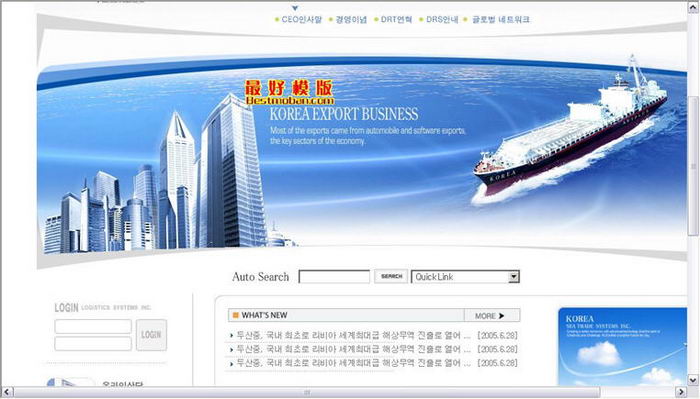Click MORE in What's New header
Image resolution: width=700 pixels, height=399 pixels.
489,316
